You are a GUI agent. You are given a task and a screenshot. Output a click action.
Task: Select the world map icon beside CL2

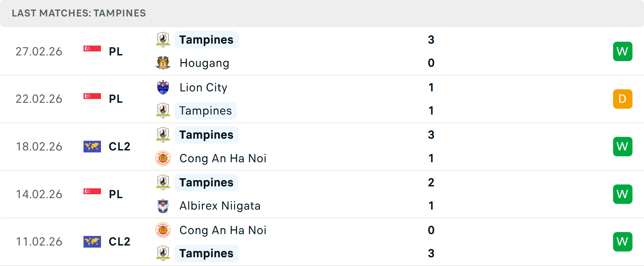(x=92, y=146)
